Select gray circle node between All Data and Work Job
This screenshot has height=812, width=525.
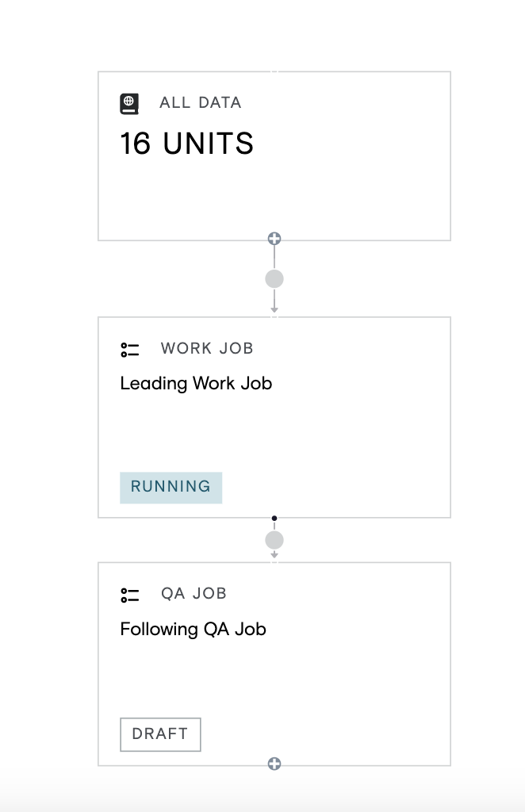[274, 278]
